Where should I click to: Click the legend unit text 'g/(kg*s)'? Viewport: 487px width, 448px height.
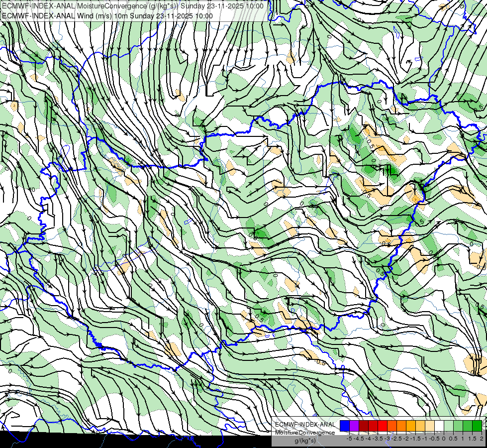coord(305,441)
